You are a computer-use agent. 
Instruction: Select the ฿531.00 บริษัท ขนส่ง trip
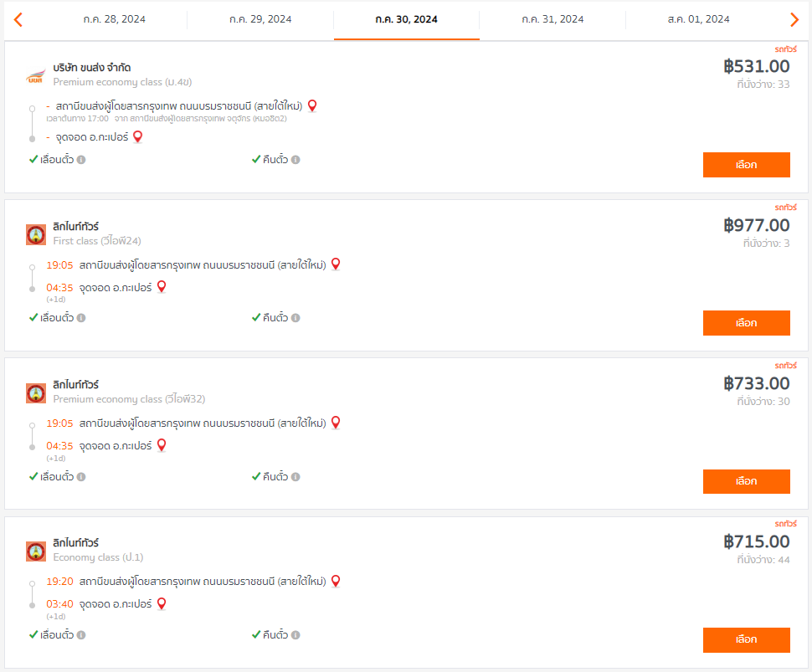[x=746, y=165]
